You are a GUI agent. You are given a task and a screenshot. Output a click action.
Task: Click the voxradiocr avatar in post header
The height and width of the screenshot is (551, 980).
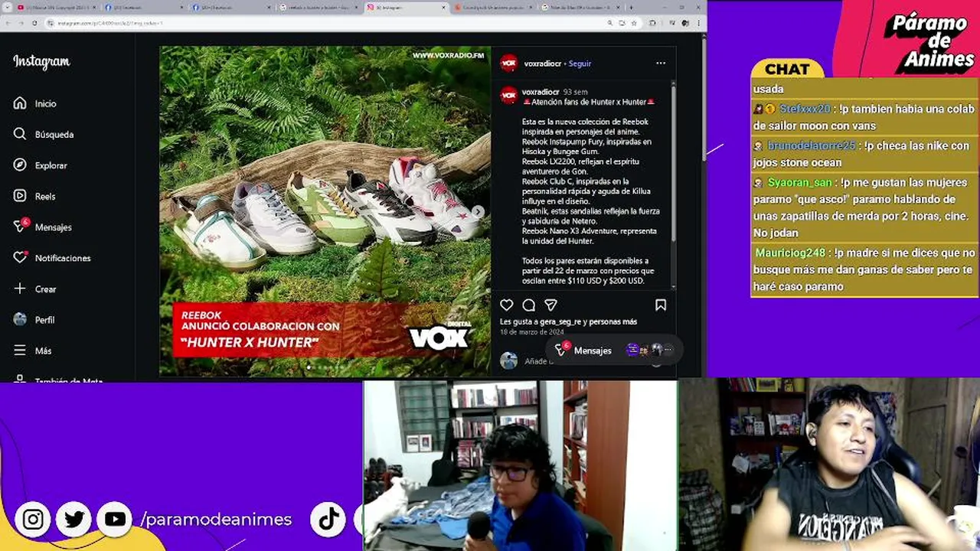tap(509, 64)
